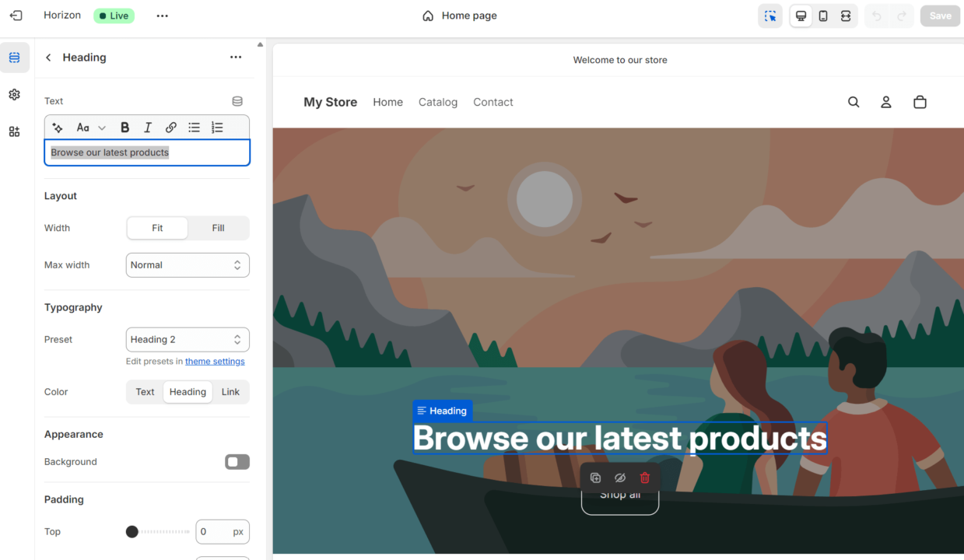Insert a hyperlink using the link icon
The width and height of the screenshot is (964, 560).
170,127
